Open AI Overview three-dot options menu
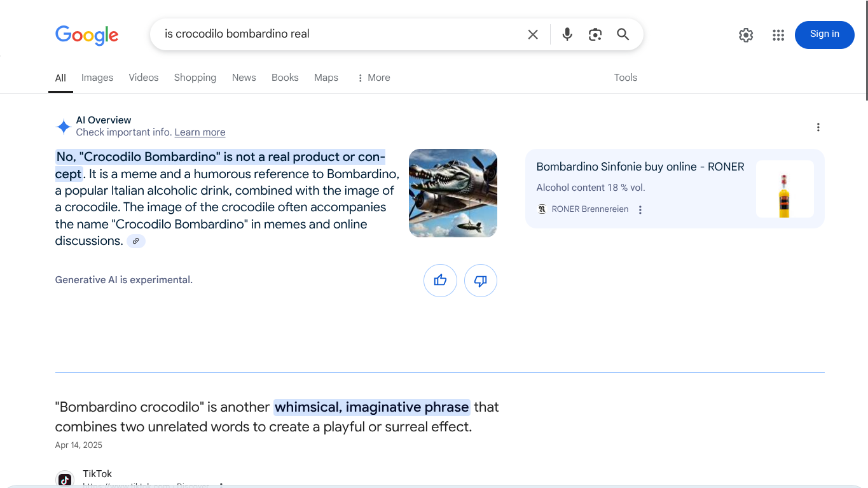The height and width of the screenshot is (488, 868). [x=818, y=127]
